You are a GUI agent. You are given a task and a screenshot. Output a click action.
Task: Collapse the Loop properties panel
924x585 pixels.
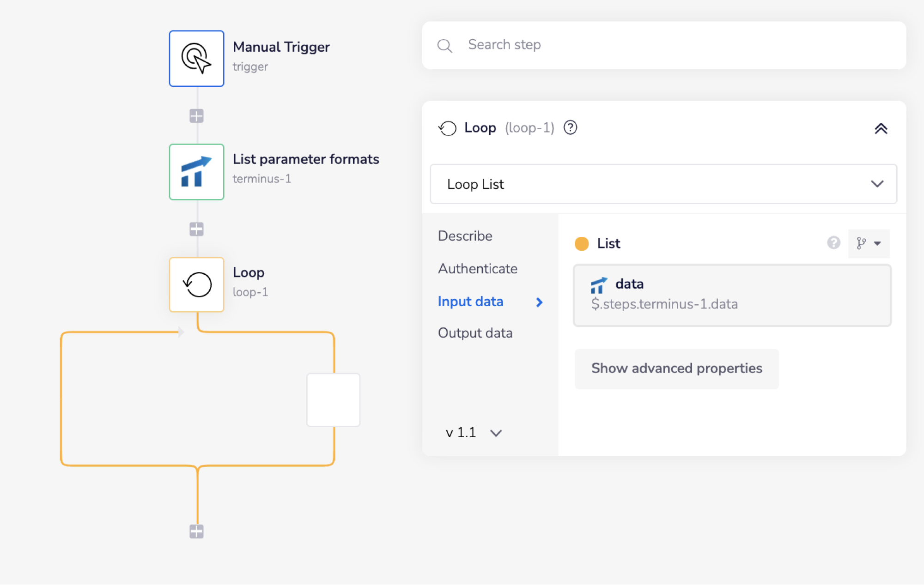click(x=881, y=128)
